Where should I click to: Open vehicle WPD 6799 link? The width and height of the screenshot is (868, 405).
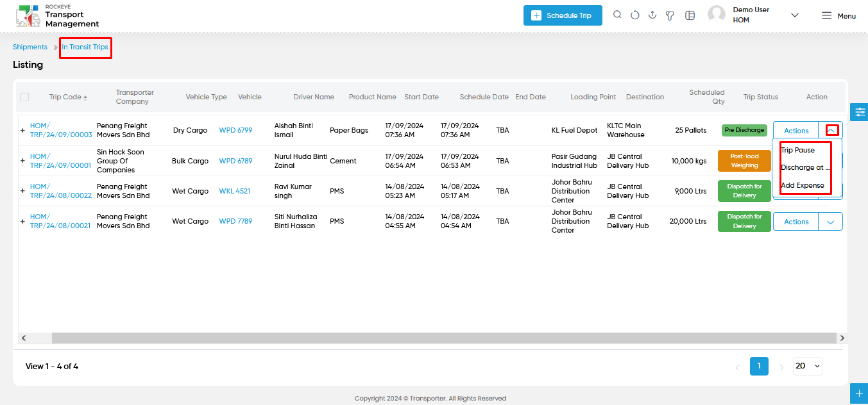(235, 130)
